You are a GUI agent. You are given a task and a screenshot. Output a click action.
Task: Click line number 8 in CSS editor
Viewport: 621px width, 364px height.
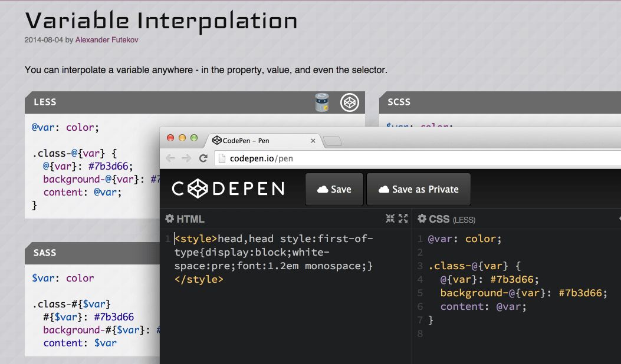pyautogui.click(x=420, y=333)
